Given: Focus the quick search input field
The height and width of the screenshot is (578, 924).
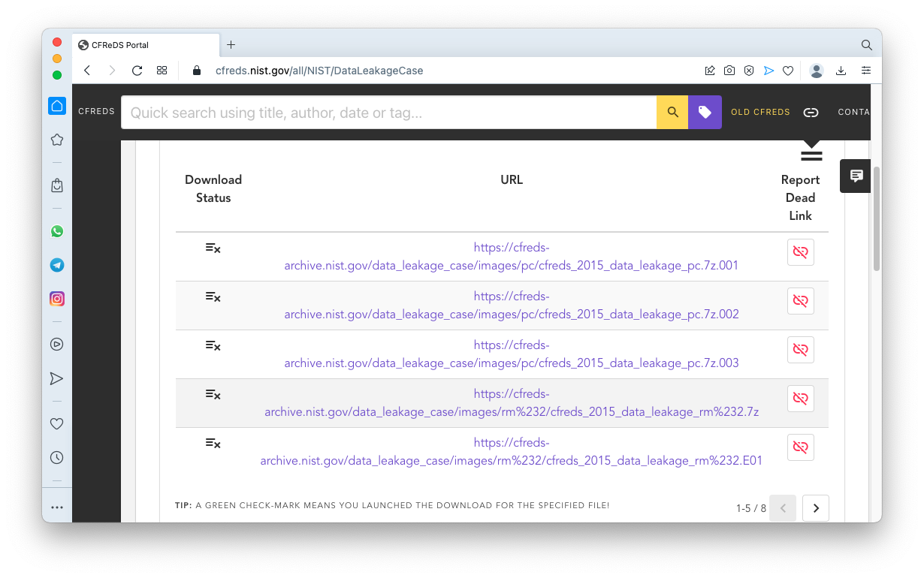Looking at the screenshot, I should [388, 113].
